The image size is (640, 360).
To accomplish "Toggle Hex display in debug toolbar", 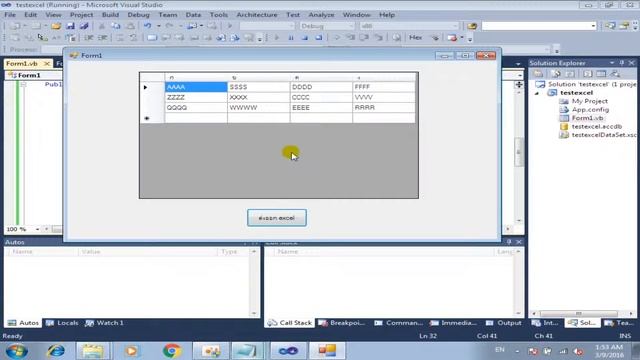I will pos(416,38).
